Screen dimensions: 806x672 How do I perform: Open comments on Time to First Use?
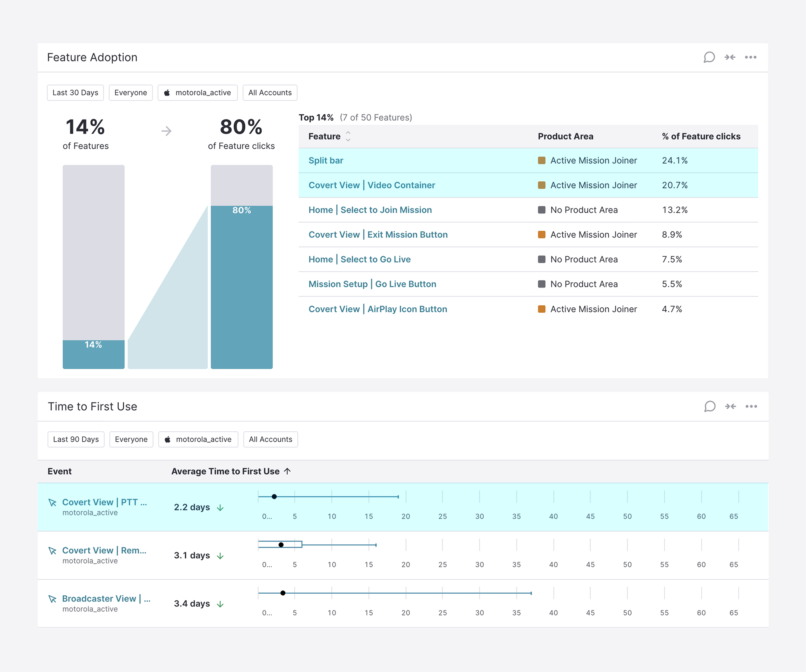pyautogui.click(x=710, y=406)
